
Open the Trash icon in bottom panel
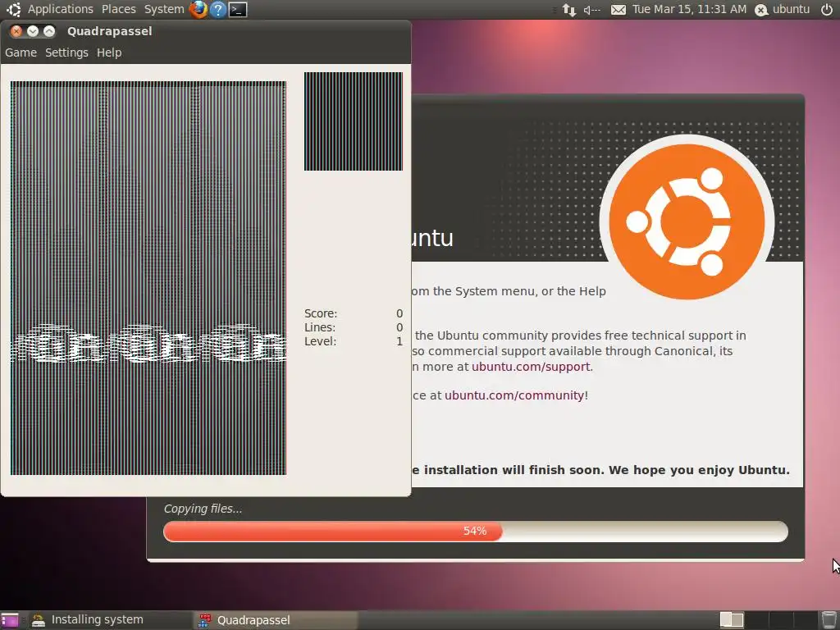point(829,620)
